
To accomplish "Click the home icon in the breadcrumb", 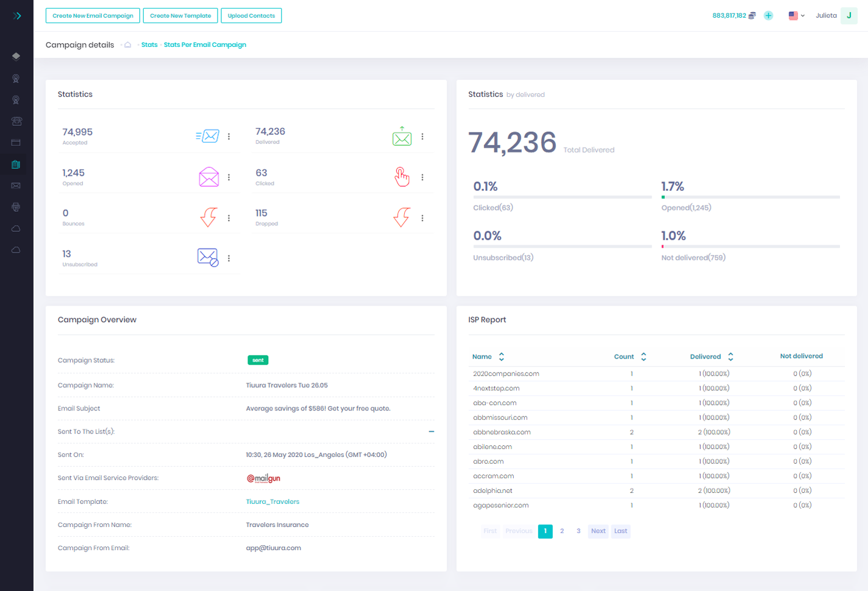I will (127, 45).
